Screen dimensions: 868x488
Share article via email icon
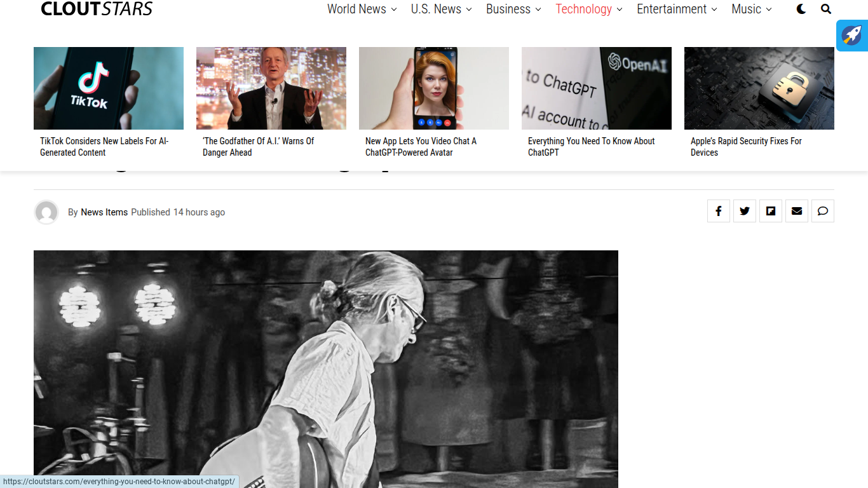pyautogui.click(x=797, y=211)
